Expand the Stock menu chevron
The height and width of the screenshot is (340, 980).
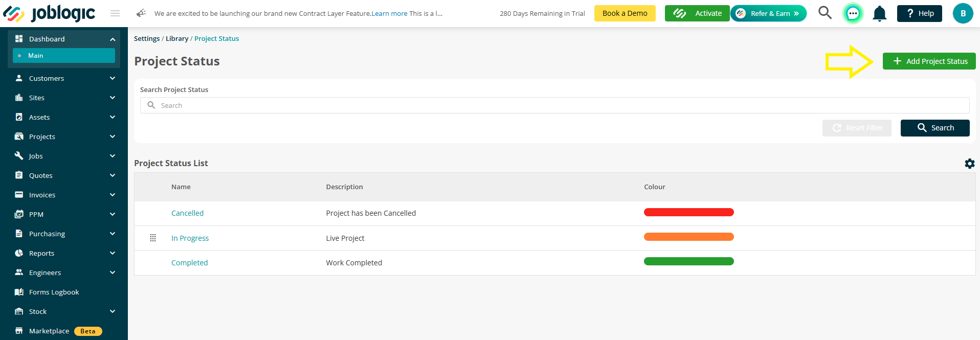coord(113,311)
